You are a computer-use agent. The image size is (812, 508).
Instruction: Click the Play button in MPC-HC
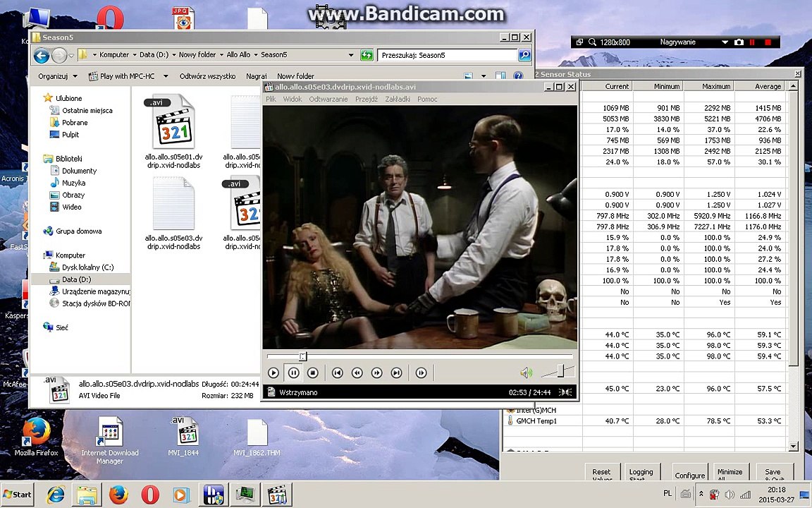[x=273, y=373]
